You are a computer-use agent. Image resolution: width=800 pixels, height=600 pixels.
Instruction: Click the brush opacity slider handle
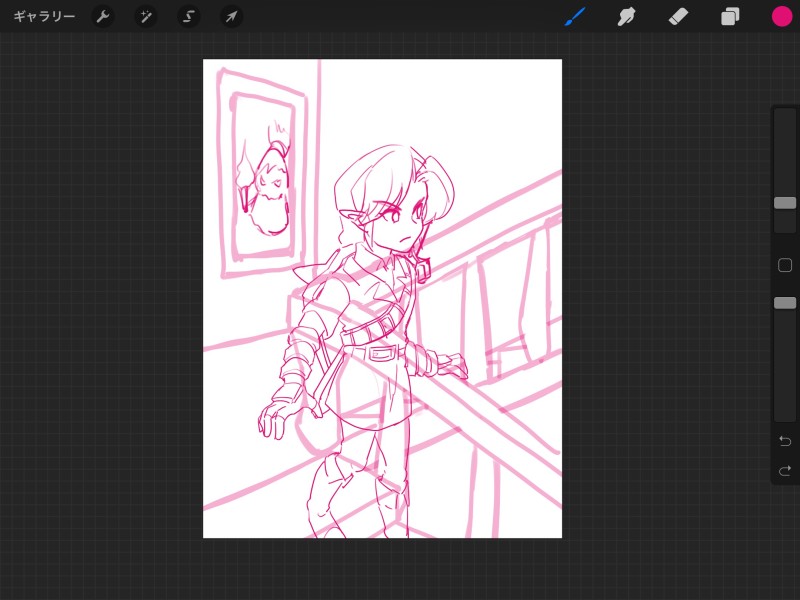tap(785, 303)
